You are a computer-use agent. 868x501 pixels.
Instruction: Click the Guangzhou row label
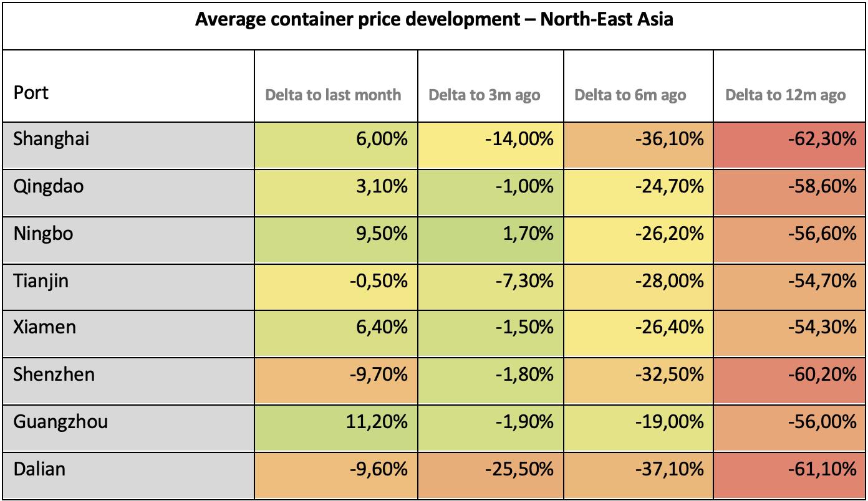point(60,422)
